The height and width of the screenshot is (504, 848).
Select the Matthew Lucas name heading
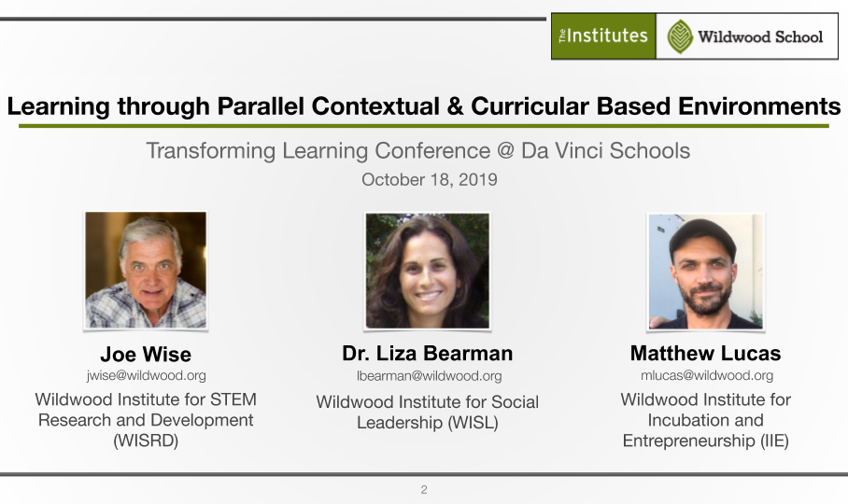pyautogui.click(x=705, y=354)
